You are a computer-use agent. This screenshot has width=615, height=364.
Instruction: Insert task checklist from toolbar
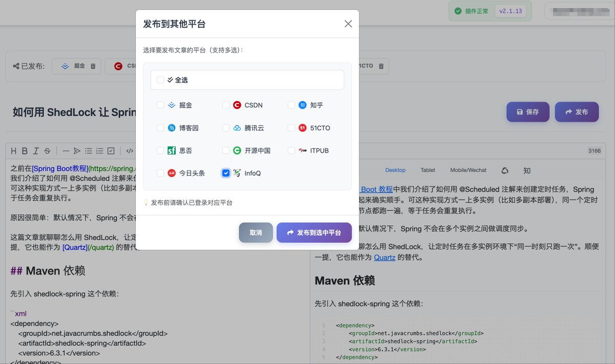(x=111, y=151)
